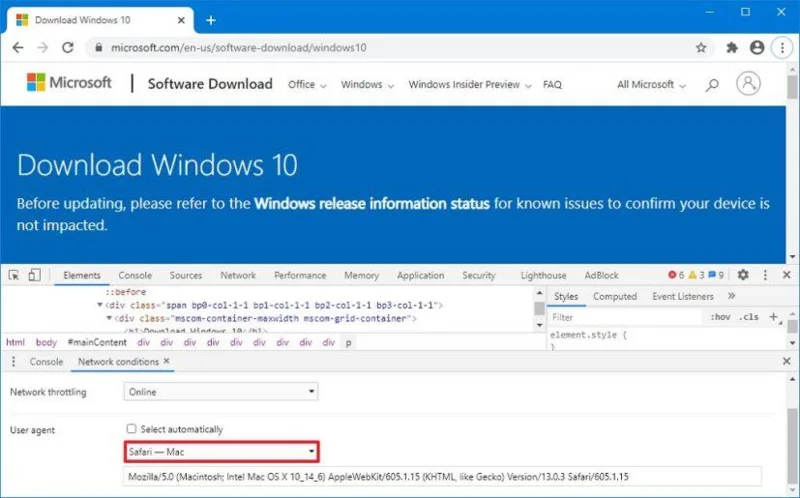Close the Network conditions drawer tab
Screen dimensions: 800x498
166,361
